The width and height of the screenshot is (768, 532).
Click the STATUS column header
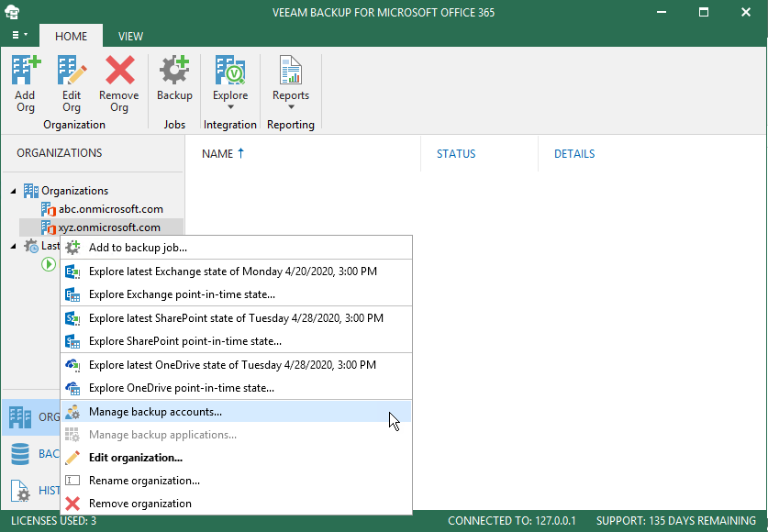pos(456,154)
